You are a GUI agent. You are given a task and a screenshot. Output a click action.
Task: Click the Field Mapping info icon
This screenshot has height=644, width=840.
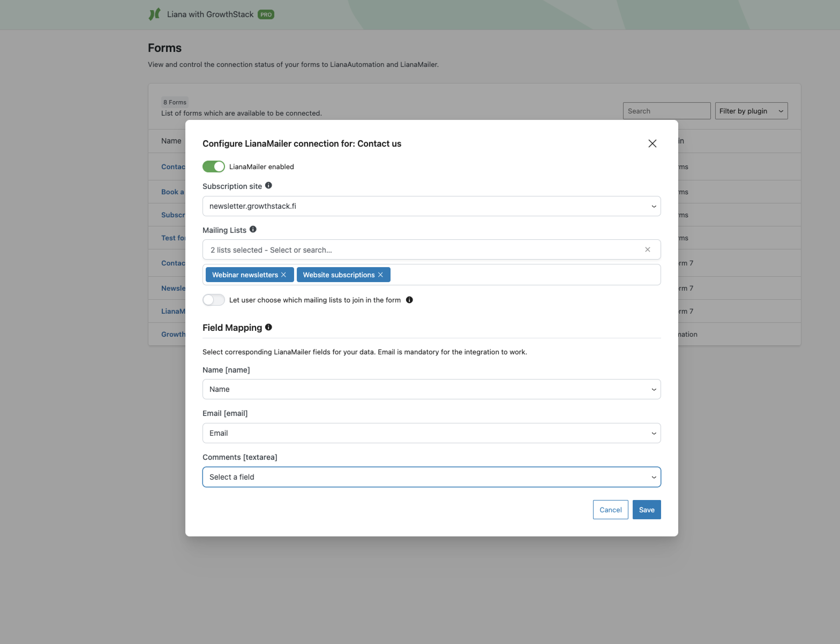coord(268,327)
